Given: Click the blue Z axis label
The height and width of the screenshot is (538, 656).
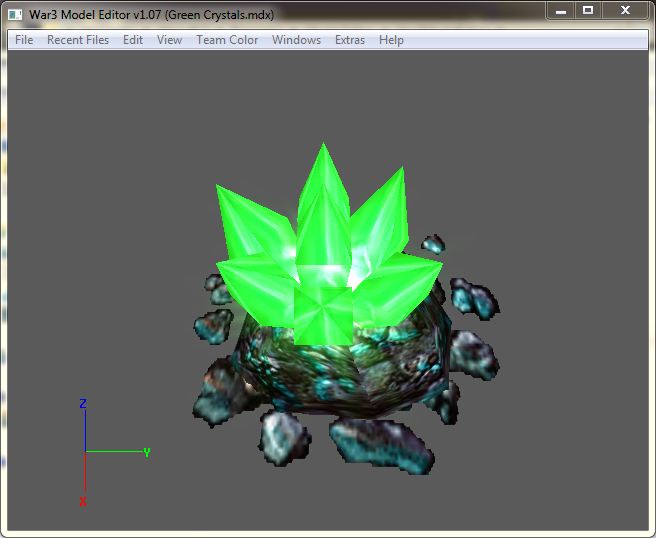Looking at the screenshot, I should pos(83,403).
